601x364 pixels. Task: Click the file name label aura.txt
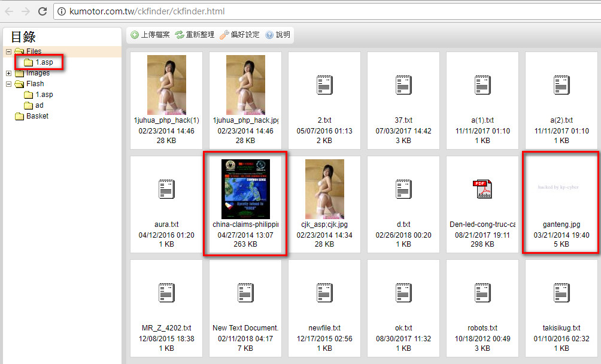(x=167, y=225)
